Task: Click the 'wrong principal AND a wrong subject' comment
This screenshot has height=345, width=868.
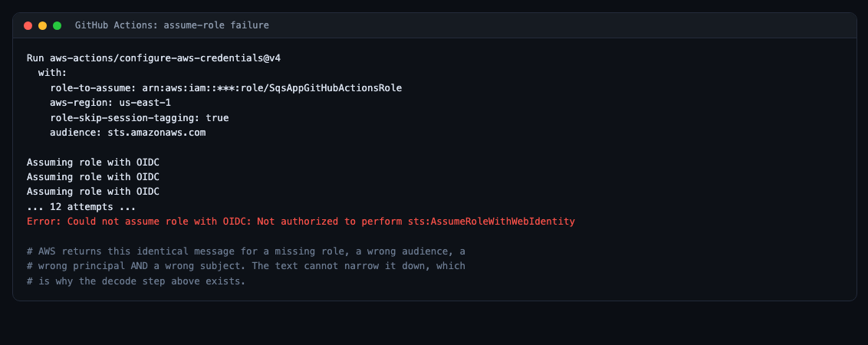Action: [246, 266]
